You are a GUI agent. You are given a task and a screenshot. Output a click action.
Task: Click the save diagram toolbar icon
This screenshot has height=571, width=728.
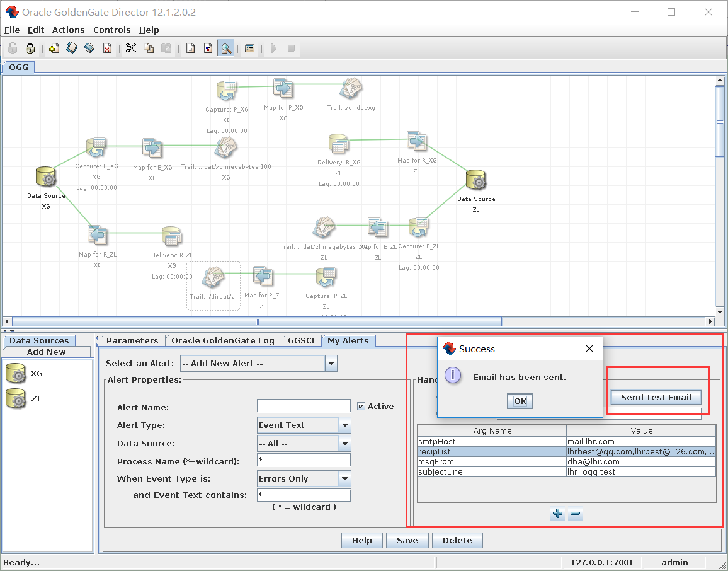89,49
